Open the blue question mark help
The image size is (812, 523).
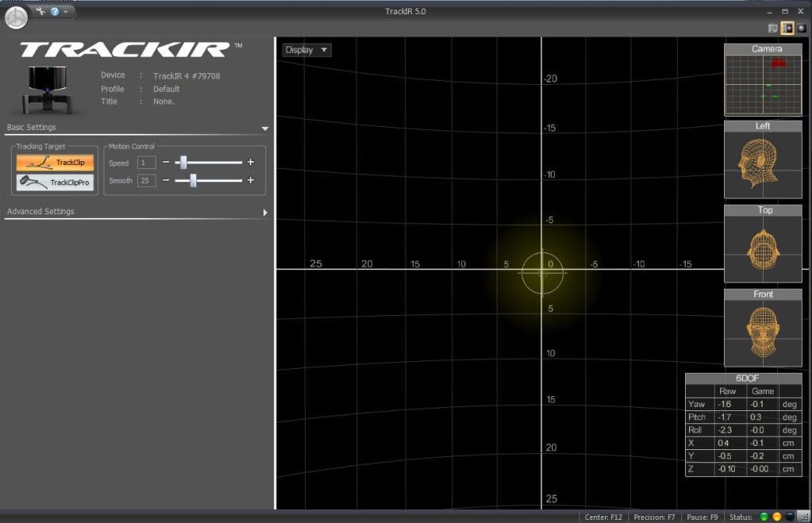pos(55,11)
